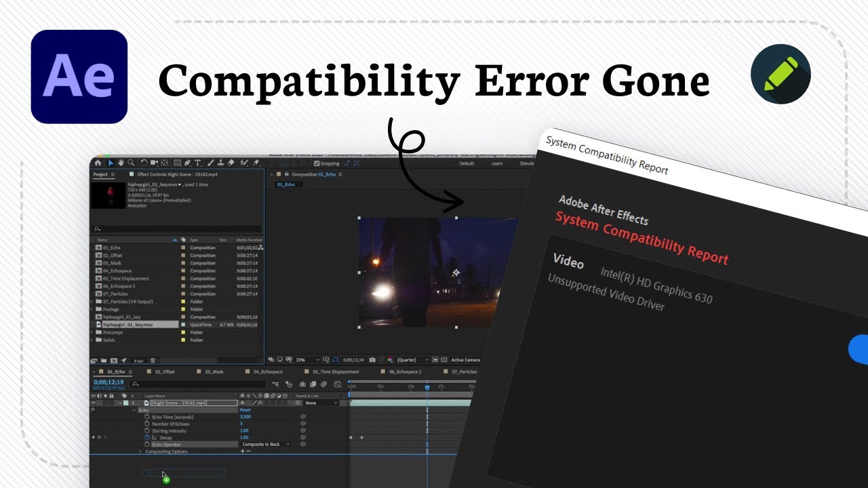868x488 pixels.
Task: Toggle the Decay stopwatch
Action: coord(147,437)
